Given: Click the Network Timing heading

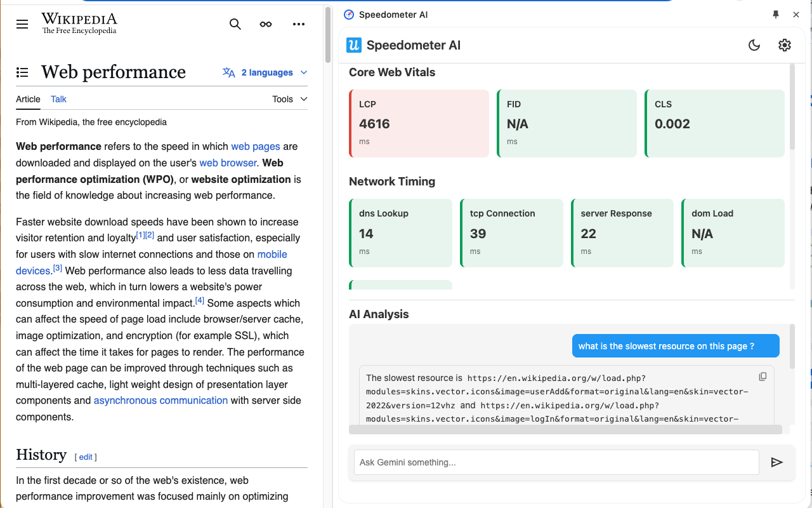Looking at the screenshot, I should tap(392, 182).
